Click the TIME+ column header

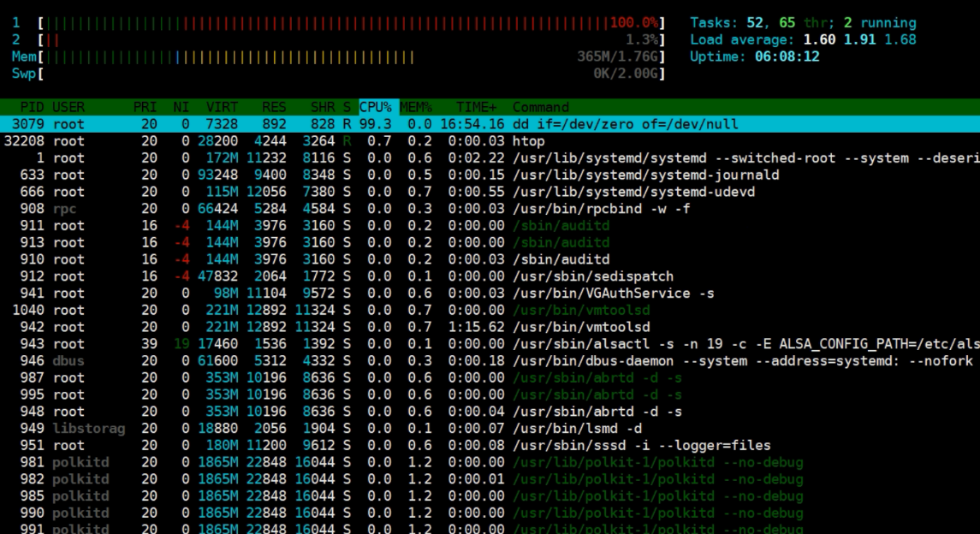coord(476,107)
